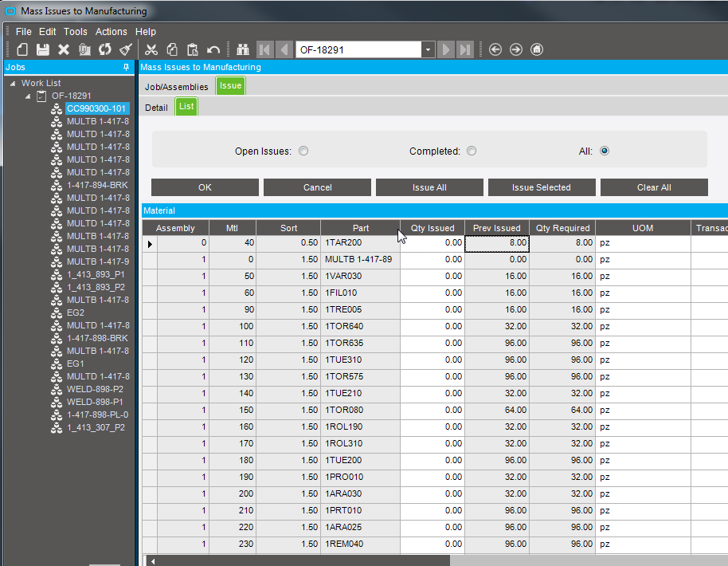Viewport: 728px width, 566px height.
Task: Click the Home circular icon
Action: [537, 49]
